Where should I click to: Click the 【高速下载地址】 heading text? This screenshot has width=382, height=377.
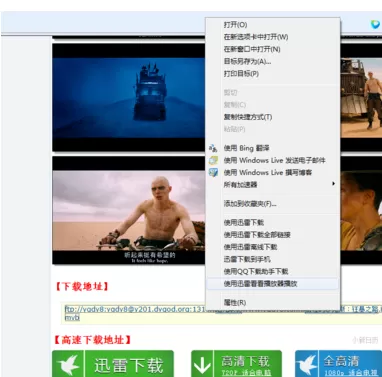[93, 340]
